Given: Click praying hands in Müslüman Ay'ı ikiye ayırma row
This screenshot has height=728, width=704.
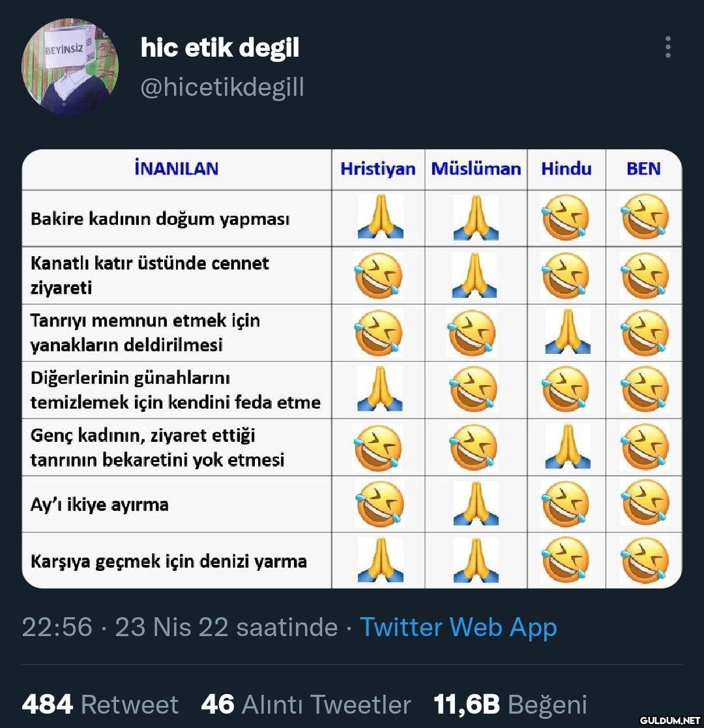Looking at the screenshot, I should point(476,503).
